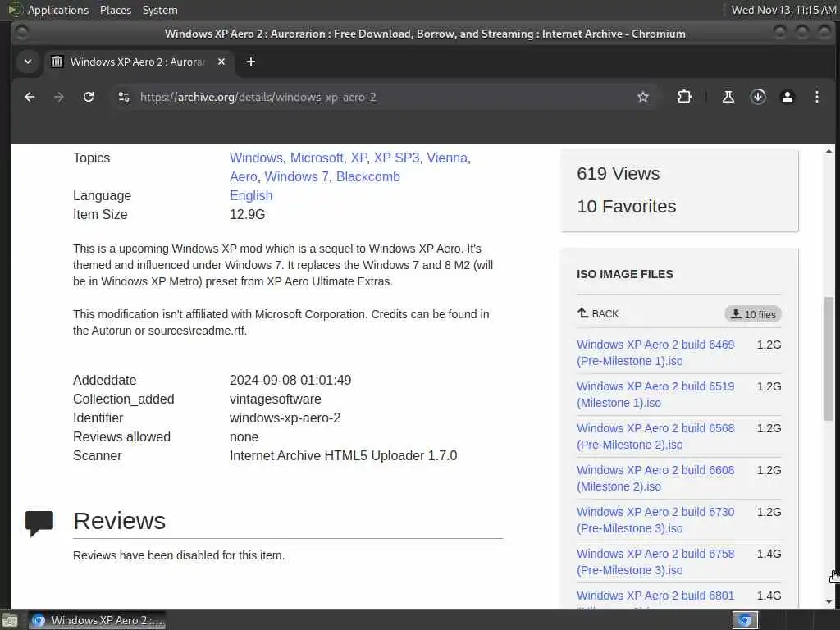Image resolution: width=840 pixels, height=630 pixels.
Task: Click the scrollbar down arrow
Action: 829,602
